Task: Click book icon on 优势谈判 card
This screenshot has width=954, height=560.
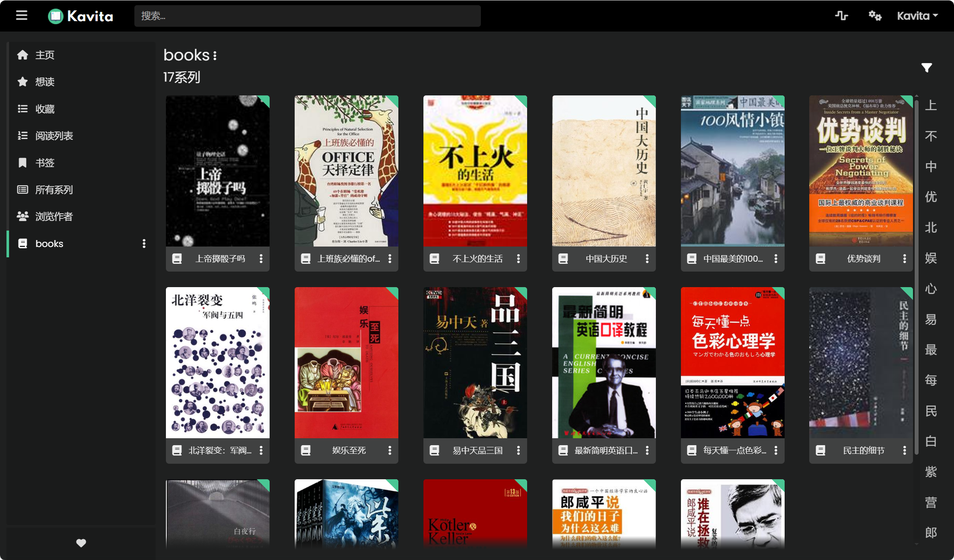Action: (820, 259)
